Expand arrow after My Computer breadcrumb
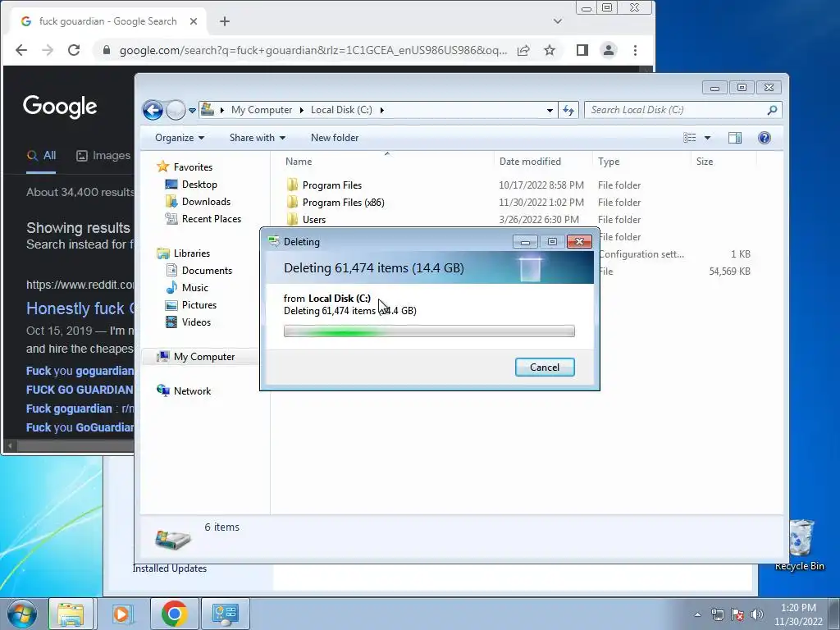Viewport: 840px width, 630px height. coord(301,110)
